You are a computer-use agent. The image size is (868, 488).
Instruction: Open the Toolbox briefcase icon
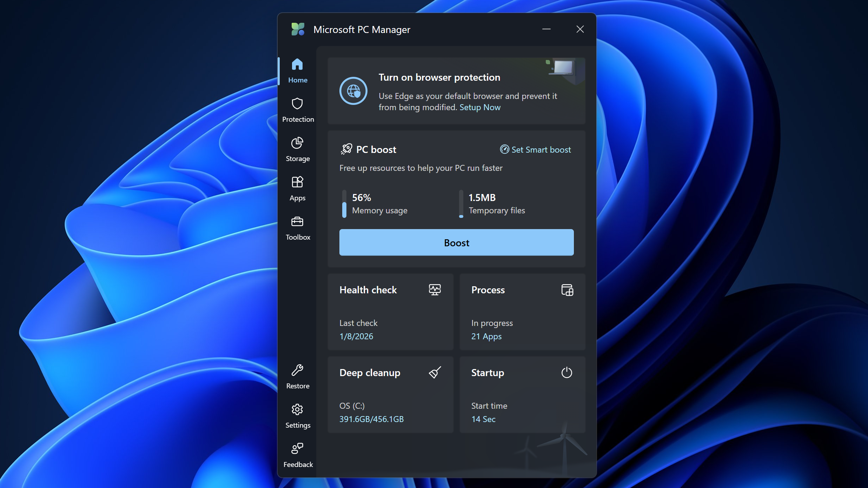pyautogui.click(x=297, y=222)
